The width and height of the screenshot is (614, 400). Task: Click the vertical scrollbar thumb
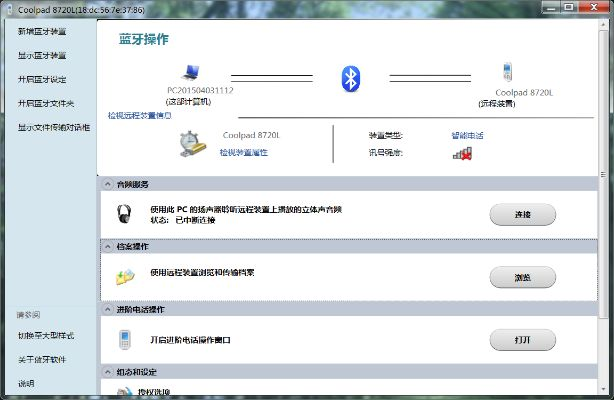[x=603, y=172]
